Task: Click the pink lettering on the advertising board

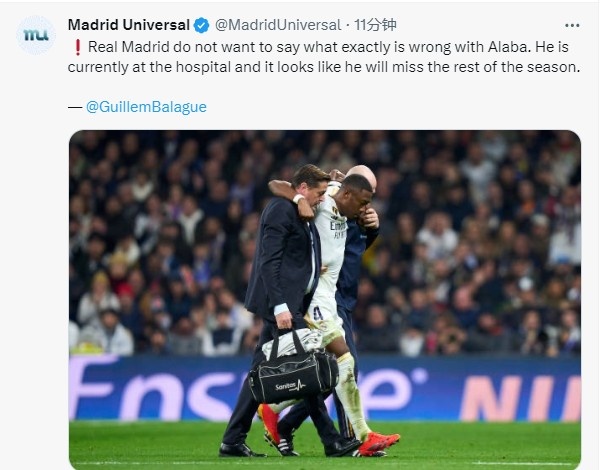Action: pyautogui.click(x=520, y=398)
